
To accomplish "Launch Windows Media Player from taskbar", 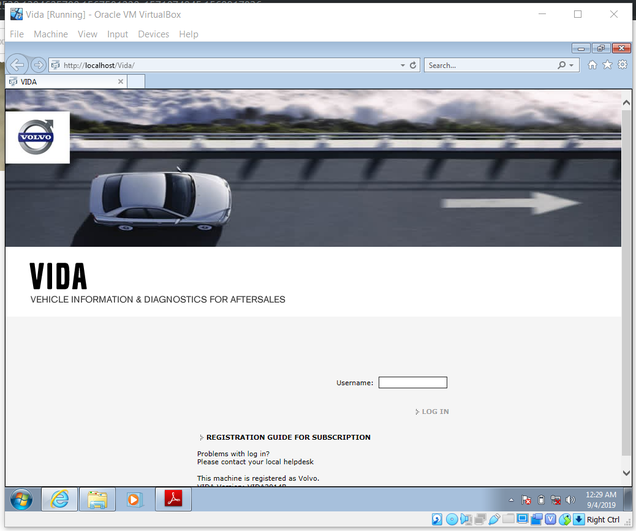I will click(x=133, y=499).
